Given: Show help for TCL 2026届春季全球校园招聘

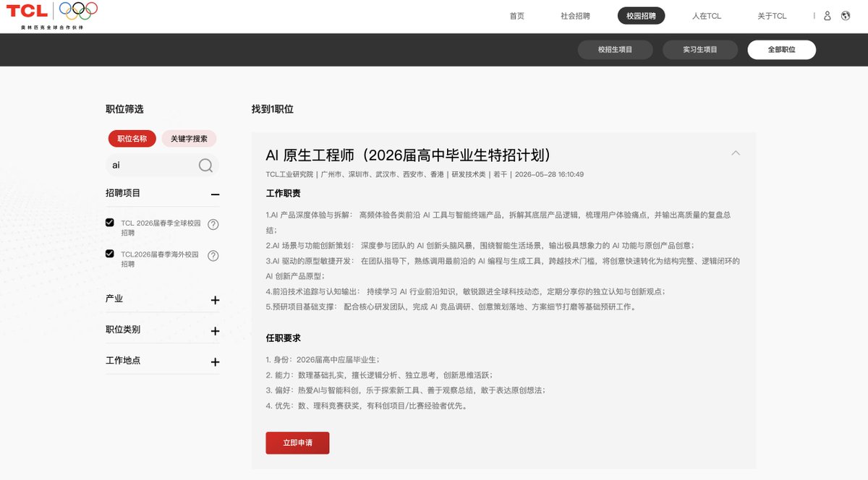Looking at the screenshot, I should coord(213,224).
